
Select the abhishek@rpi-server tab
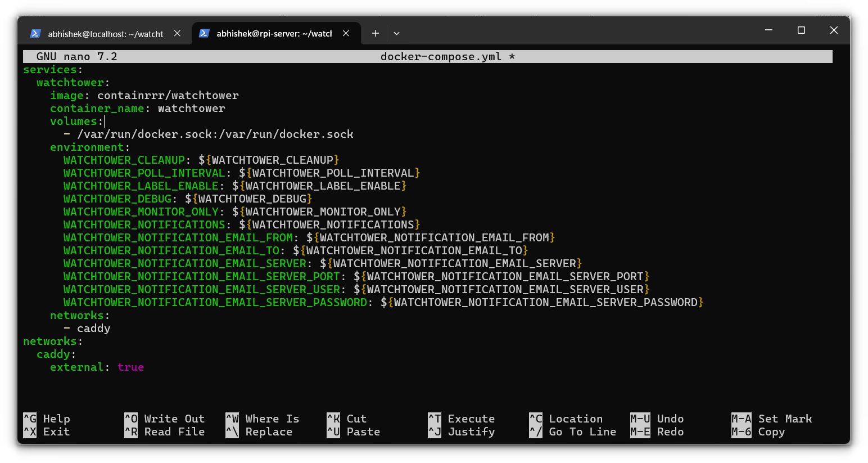point(274,34)
